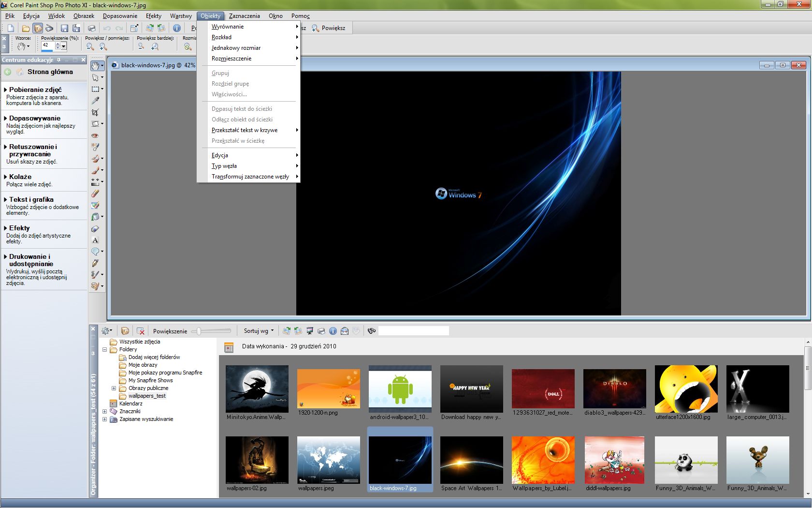Select the Paint Brush tool

point(96,170)
